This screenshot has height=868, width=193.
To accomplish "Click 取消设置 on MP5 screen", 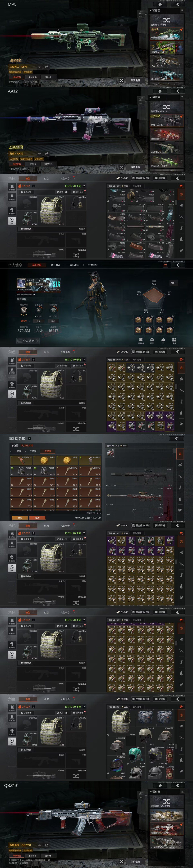I will point(135,81).
